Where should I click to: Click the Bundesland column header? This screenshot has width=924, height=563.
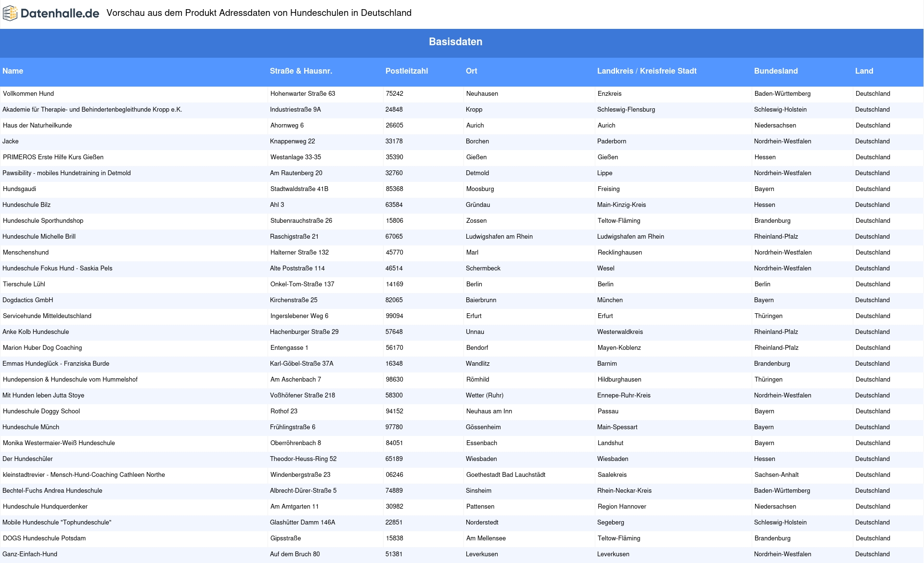tap(776, 71)
